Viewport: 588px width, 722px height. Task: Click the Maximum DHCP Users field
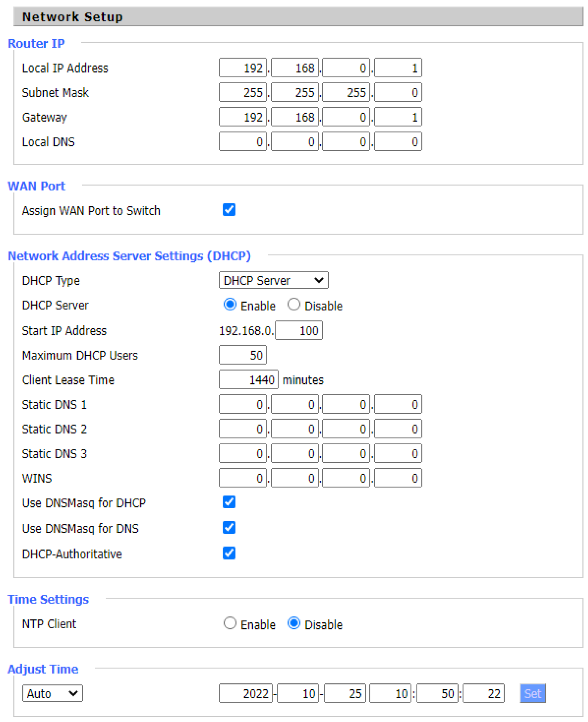pyautogui.click(x=242, y=355)
